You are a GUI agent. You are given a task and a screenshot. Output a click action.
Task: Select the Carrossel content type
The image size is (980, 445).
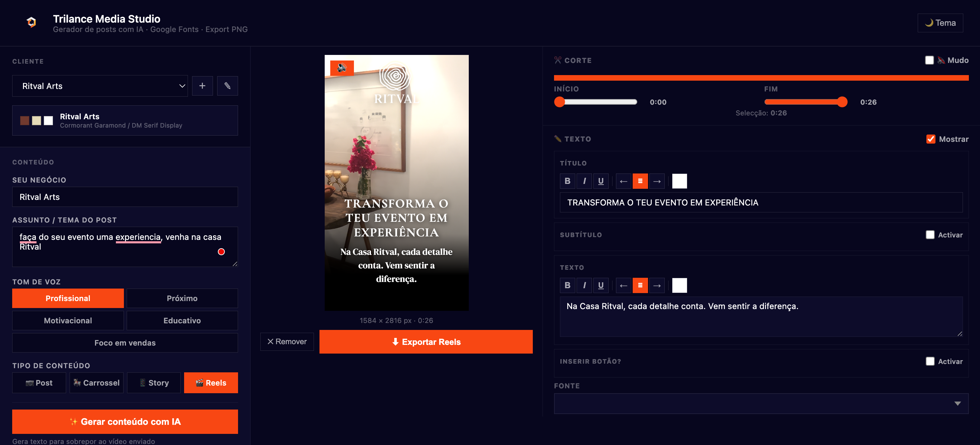96,383
